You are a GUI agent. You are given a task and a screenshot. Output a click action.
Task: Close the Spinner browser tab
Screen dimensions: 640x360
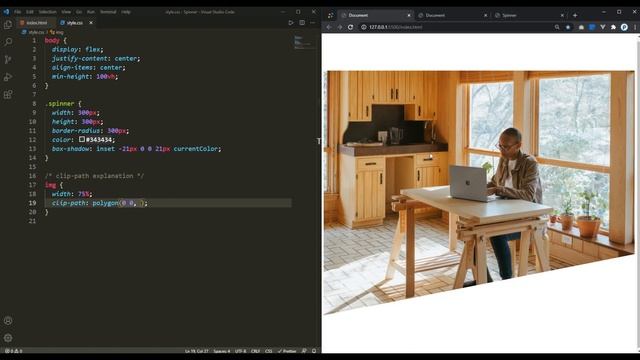point(562,15)
